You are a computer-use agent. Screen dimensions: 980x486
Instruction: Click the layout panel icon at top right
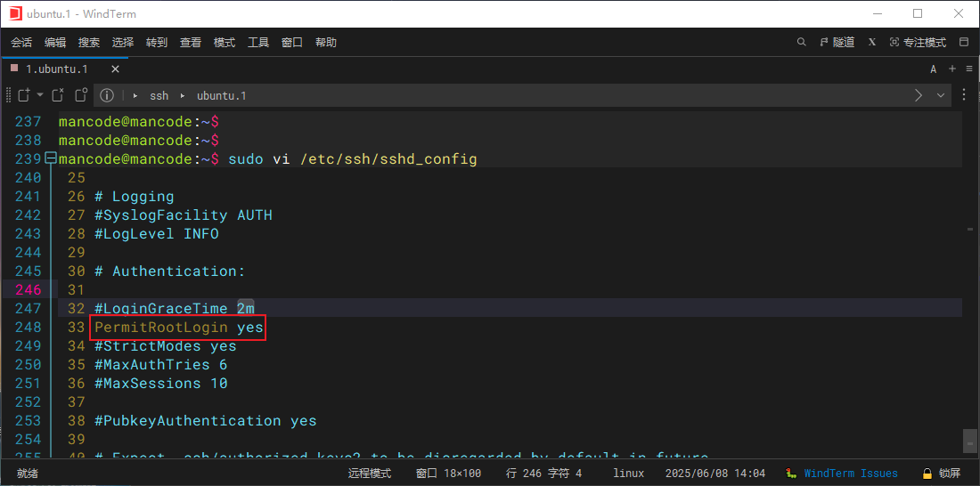click(963, 42)
